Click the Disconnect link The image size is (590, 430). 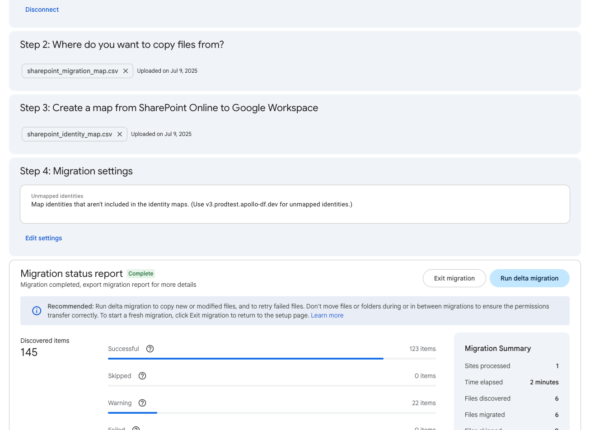pos(42,9)
